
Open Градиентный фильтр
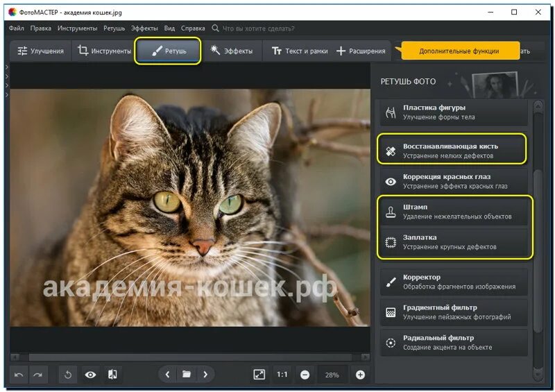tap(454, 312)
